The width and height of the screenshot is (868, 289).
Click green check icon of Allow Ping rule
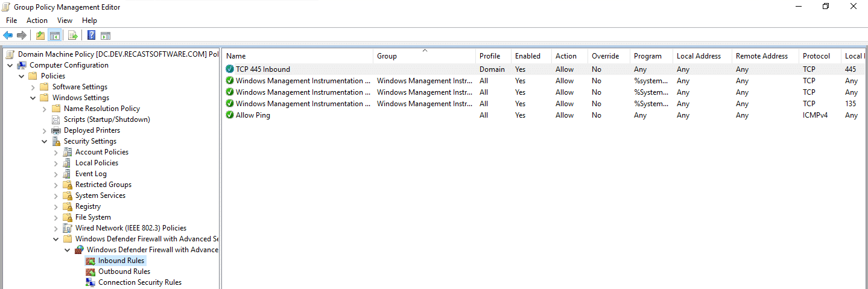(230, 115)
